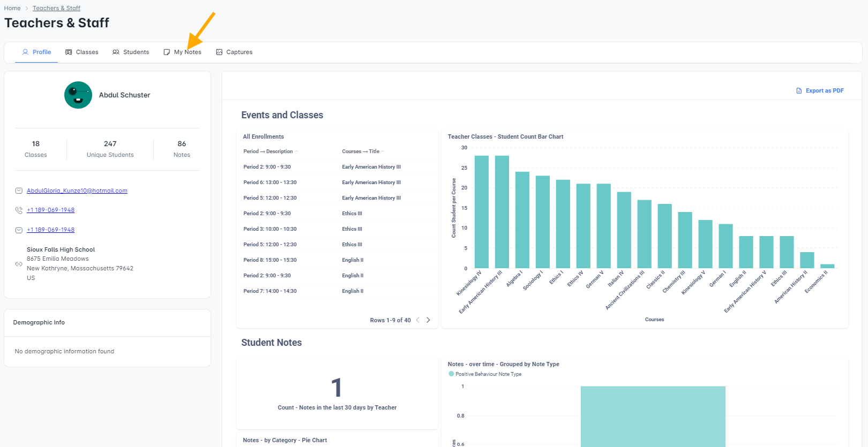Click the Kinesiology IV bar in chart
The image size is (868, 447).
pos(482,212)
